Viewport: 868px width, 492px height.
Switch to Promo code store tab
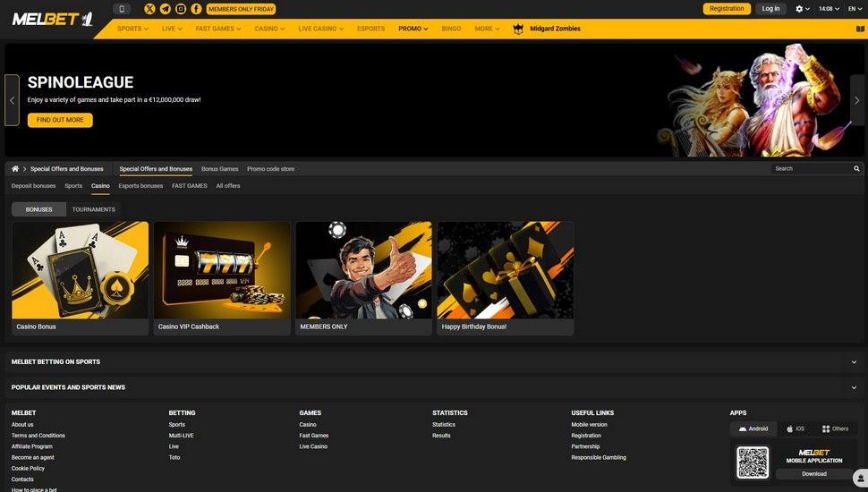(271, 169)
